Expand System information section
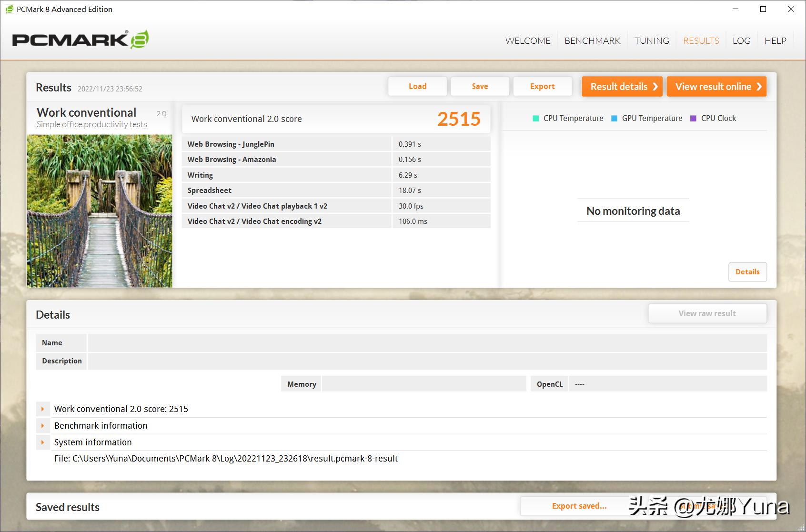The image size is (806, 532). point(42,442)
